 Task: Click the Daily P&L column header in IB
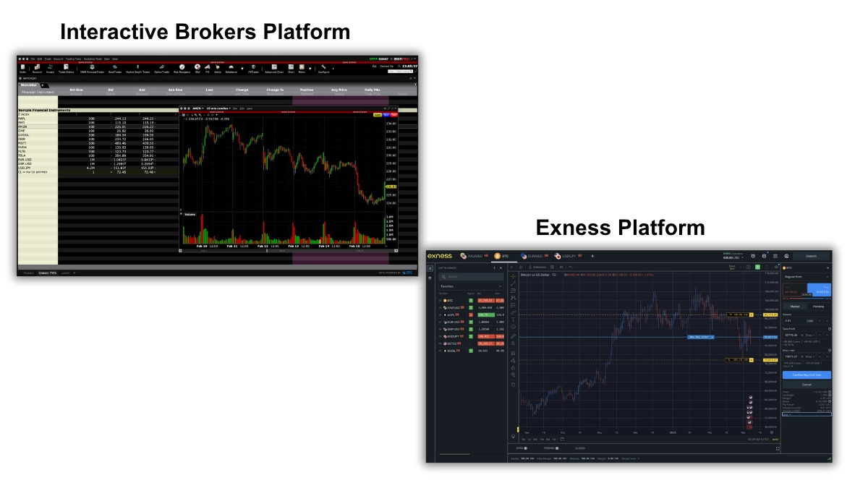tap(372, 90)
